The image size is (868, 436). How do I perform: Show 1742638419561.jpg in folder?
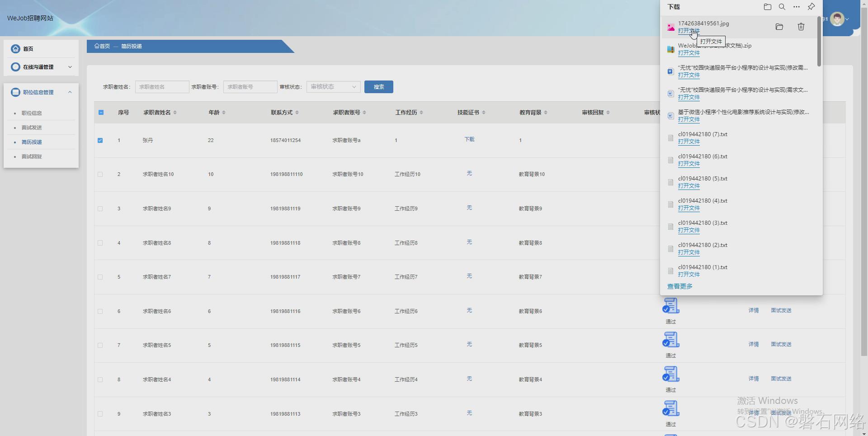click(x=779, y=27)
